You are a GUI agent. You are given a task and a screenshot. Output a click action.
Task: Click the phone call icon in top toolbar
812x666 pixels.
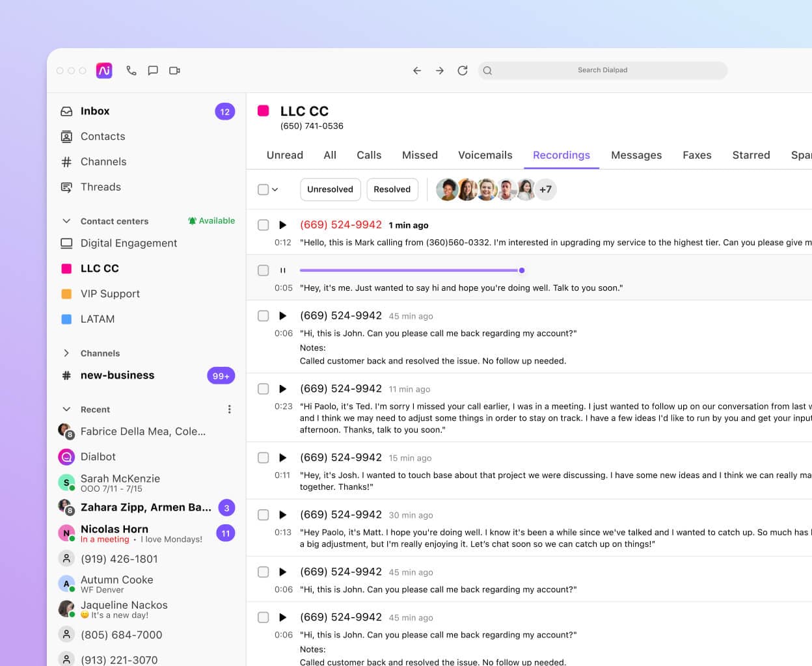(131, 70)
